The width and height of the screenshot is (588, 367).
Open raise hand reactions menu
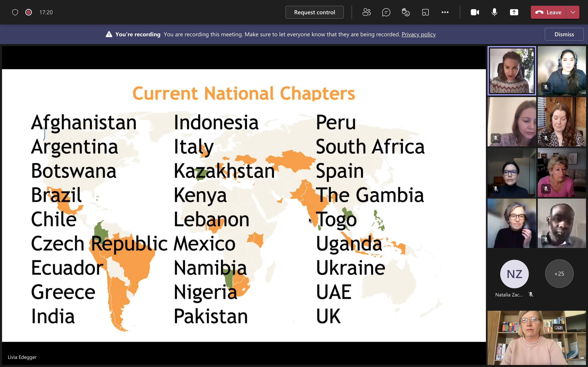pyautogui.click(x=406, y=12)
